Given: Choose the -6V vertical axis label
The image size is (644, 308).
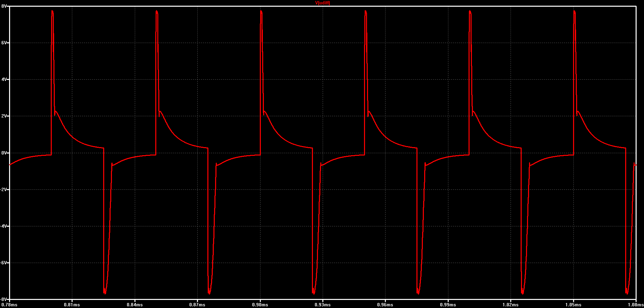Looking at the screenshot, I should point(3,263).
